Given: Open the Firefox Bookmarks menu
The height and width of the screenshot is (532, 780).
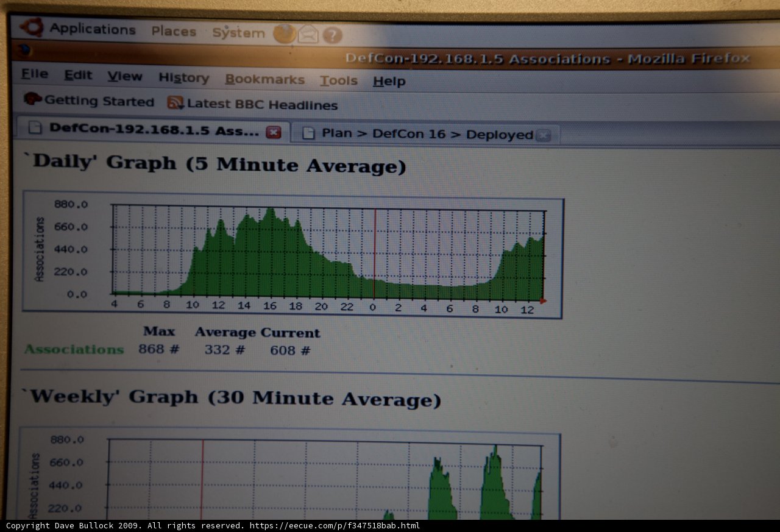Looking at the screenshot, I should coord(264,80).
